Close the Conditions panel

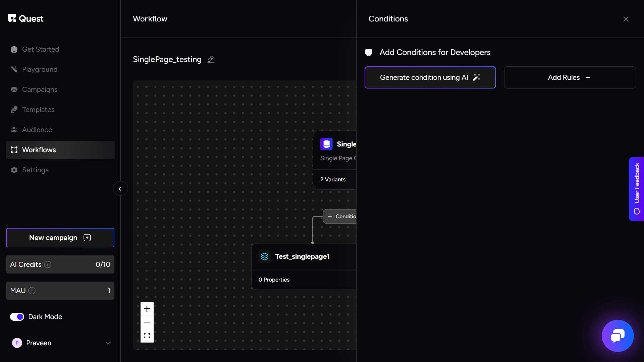click(626, 19)
